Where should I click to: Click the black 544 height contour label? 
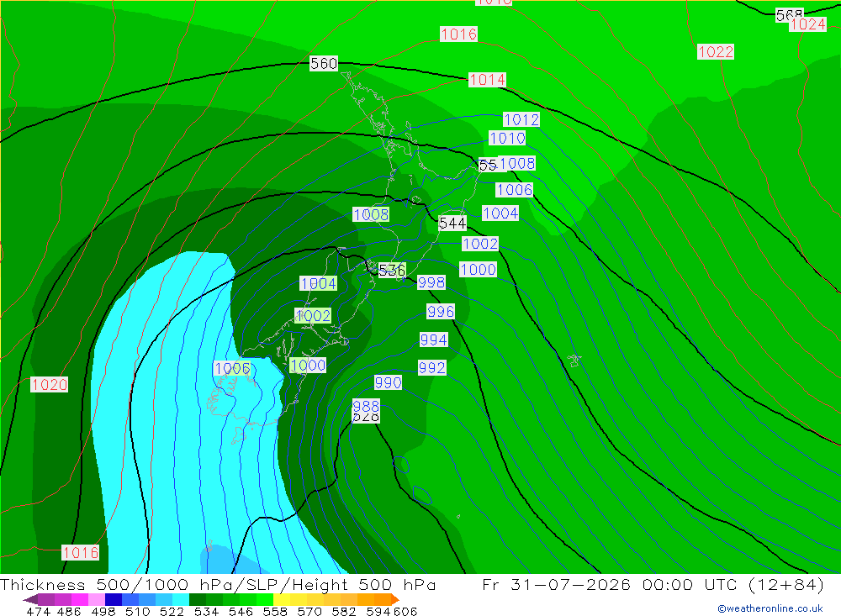pos(452,223)
